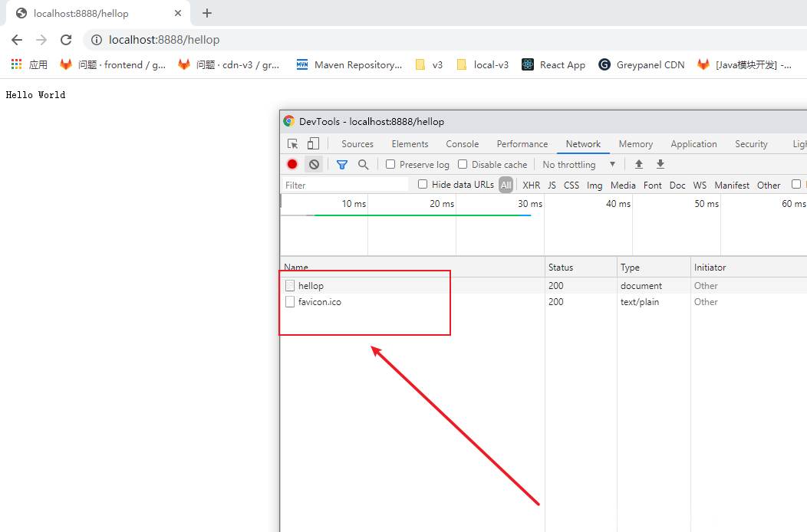Viewport: 807px width, 532px height.
Task: Enable the Preserve log checkbox
Action: click(390, 164)
